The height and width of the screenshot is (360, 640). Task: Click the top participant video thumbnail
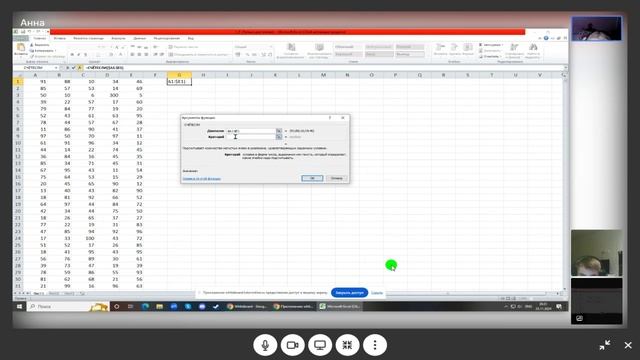click(596, 29)
